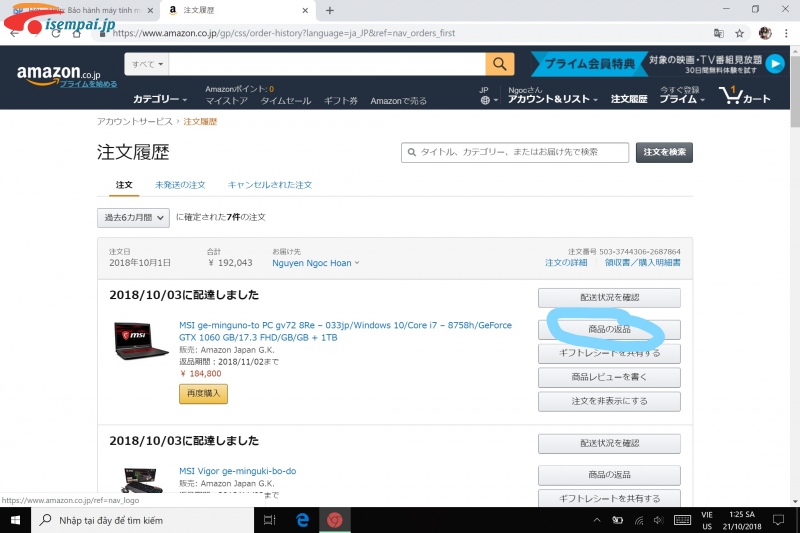Click the VIE US input language indicator
Image resolution: width=800 pixels, height=533 pixels.
[x=707, y=520]
